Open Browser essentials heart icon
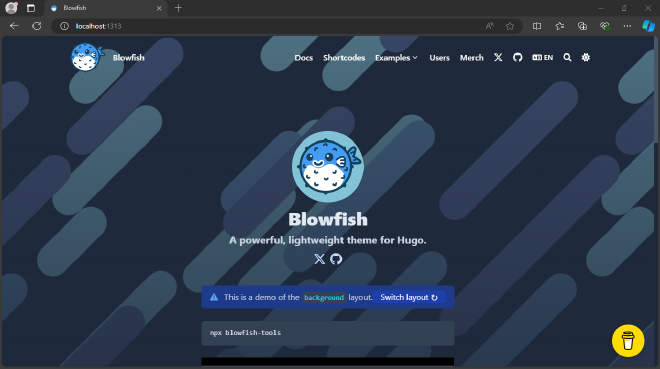 605,26
